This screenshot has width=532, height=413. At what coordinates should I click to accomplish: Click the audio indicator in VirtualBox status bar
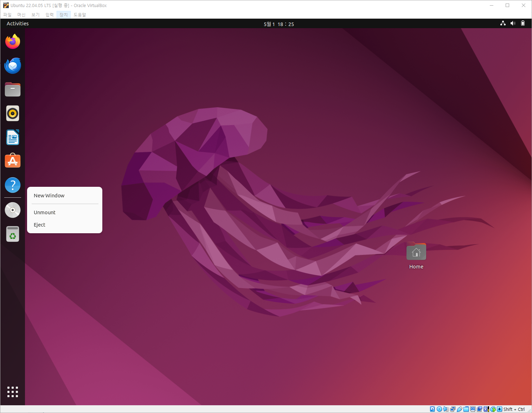(x=446, y=409)
